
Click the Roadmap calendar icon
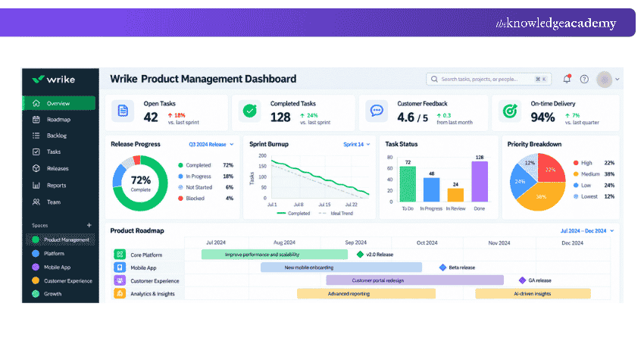click(36, 120)
